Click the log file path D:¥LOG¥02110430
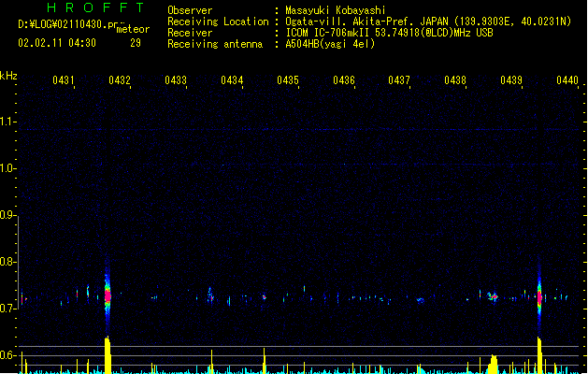 (68, 24)
